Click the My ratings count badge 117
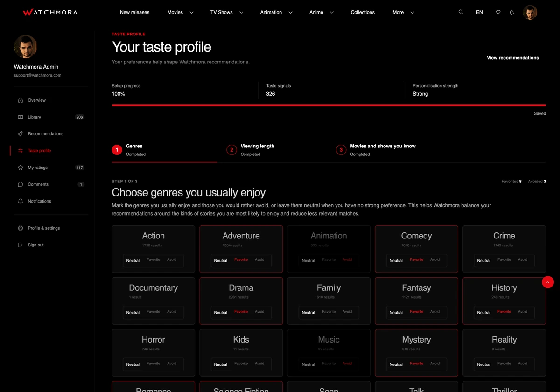 [79, 168]
